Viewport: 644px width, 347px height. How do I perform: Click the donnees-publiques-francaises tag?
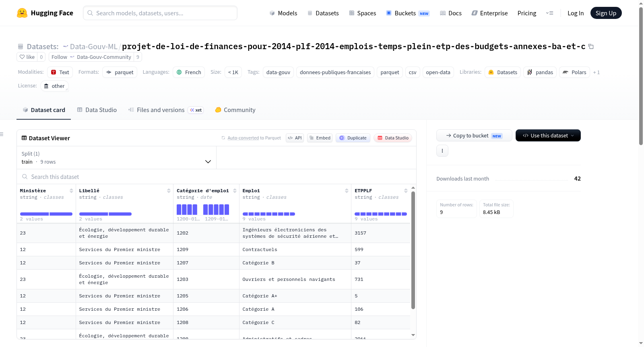(x=335, y=72)
